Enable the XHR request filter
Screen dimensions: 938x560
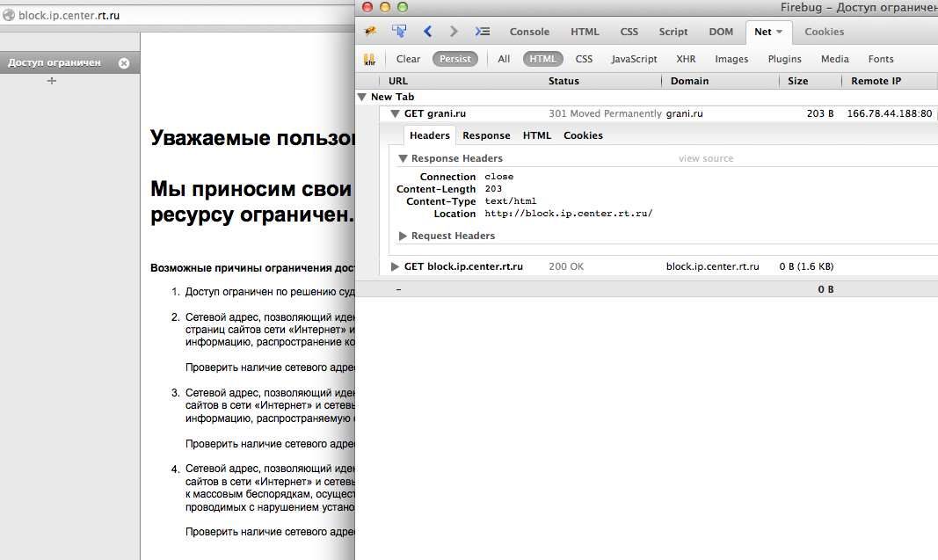[686, 59]
